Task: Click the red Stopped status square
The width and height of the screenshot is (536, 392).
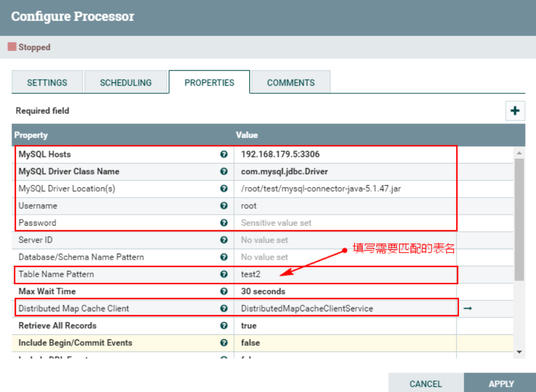Action: tap(12, 47)
